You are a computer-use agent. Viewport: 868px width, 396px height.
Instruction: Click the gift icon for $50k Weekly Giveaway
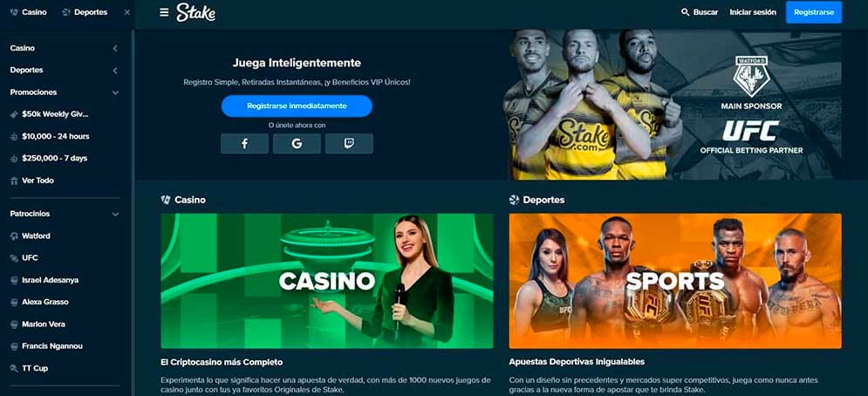click(14, 114)
